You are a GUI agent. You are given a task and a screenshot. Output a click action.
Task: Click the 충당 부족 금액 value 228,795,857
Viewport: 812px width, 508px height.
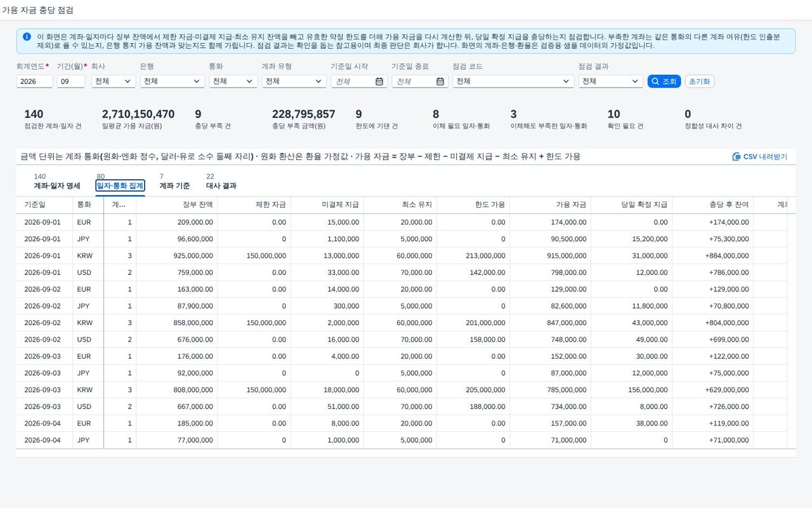pyautogui.click(x=304, y=114)
